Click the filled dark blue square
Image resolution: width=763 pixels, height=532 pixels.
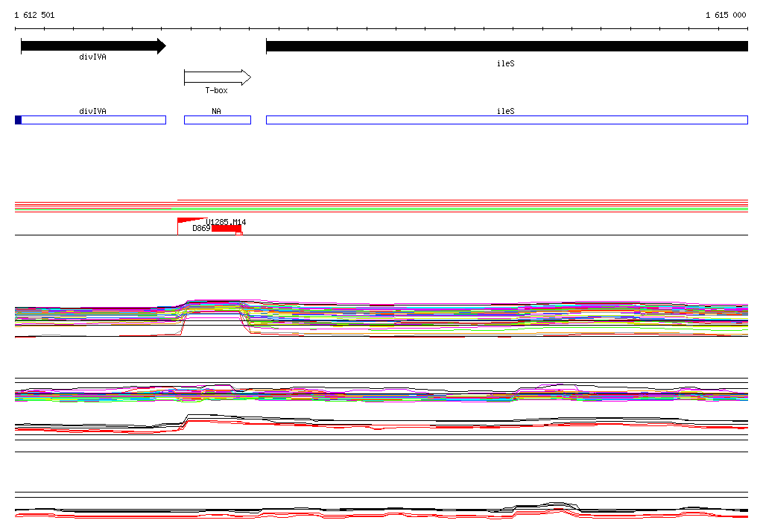point(19,120)
